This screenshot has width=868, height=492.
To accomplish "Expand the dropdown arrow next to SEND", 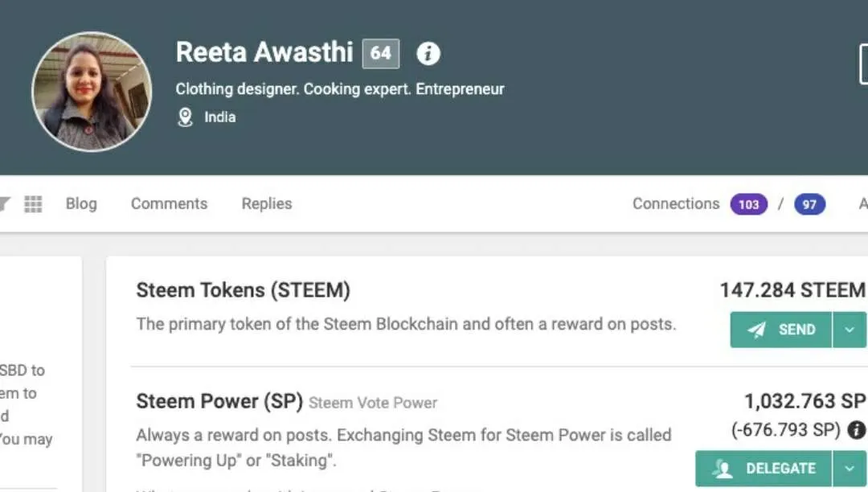I will tap(850, 330).
